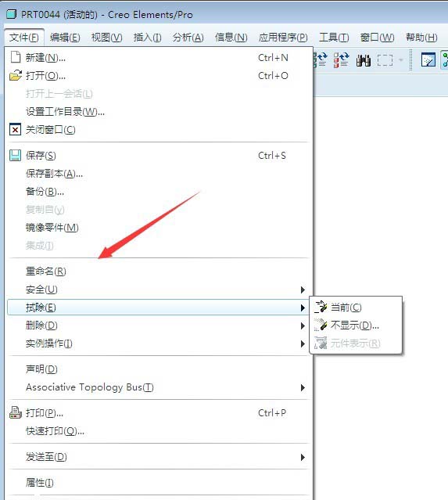Open the 应用程序(P) menu

tap(283, 38)
